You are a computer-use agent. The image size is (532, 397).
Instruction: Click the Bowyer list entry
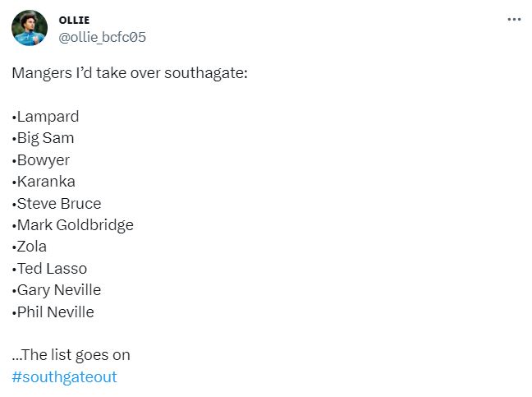(41, 160)
